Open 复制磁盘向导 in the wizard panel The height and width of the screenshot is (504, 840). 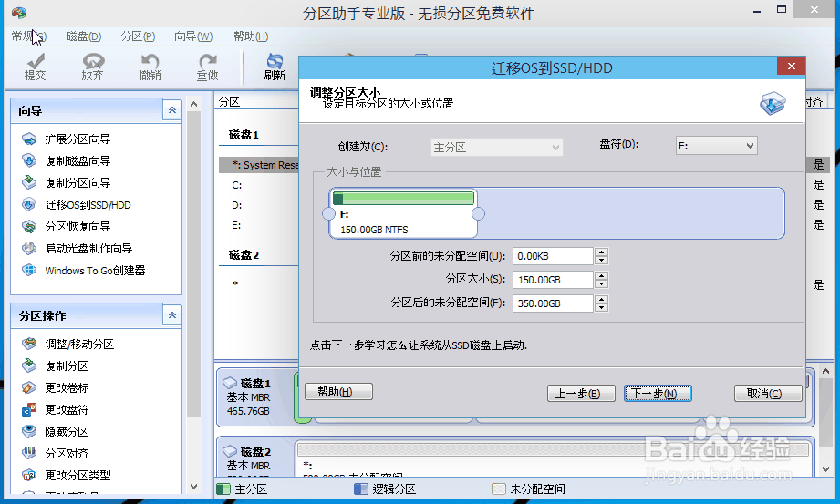click(x=78, y=161)
